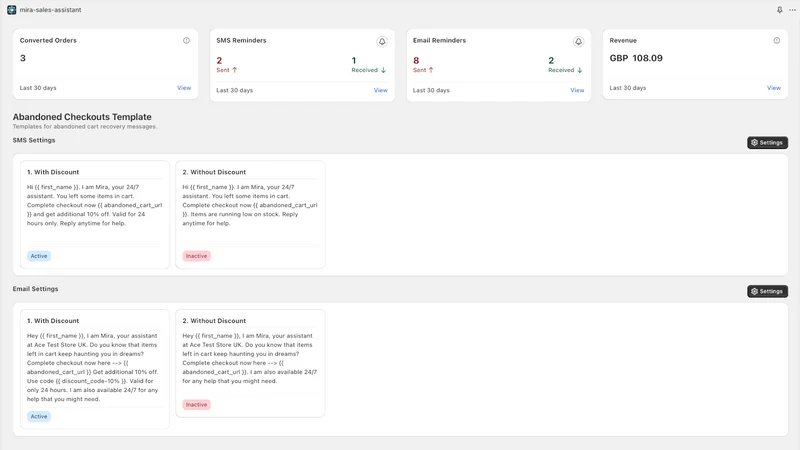Click 'Last 30 days' on Converted Orders card
The image size is (800, 450).
click(x=38, y=88)
